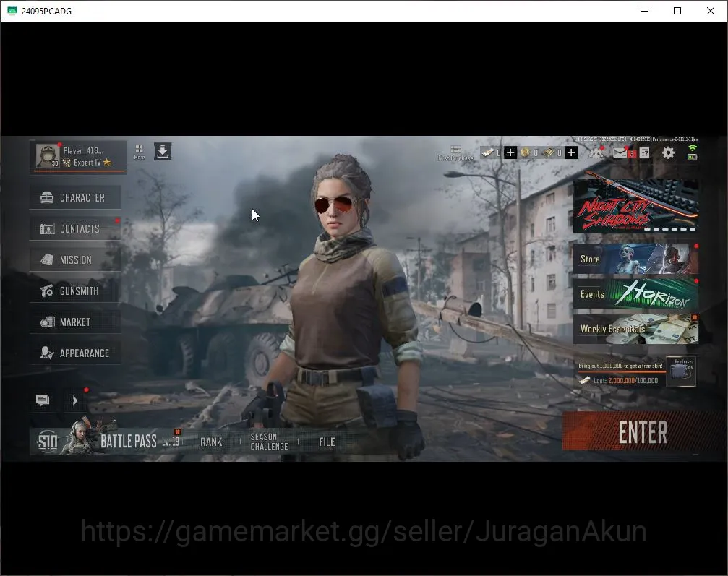Viewport: 728px width, 576px height.
Task: Open the chat message icon
Action: [x=43, y=400]
